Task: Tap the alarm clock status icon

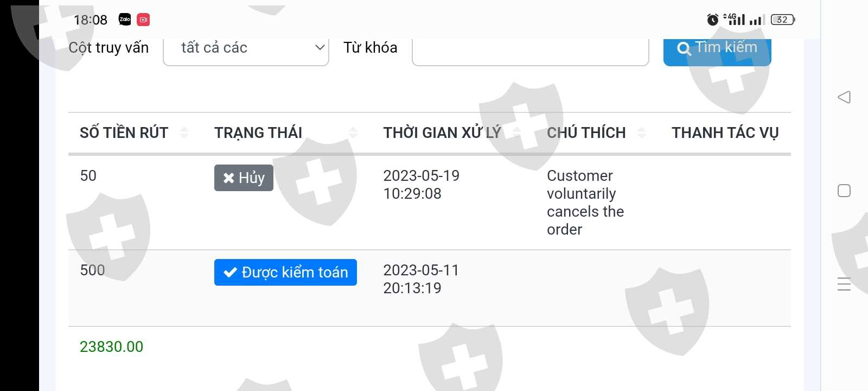Action: point(712,20)
